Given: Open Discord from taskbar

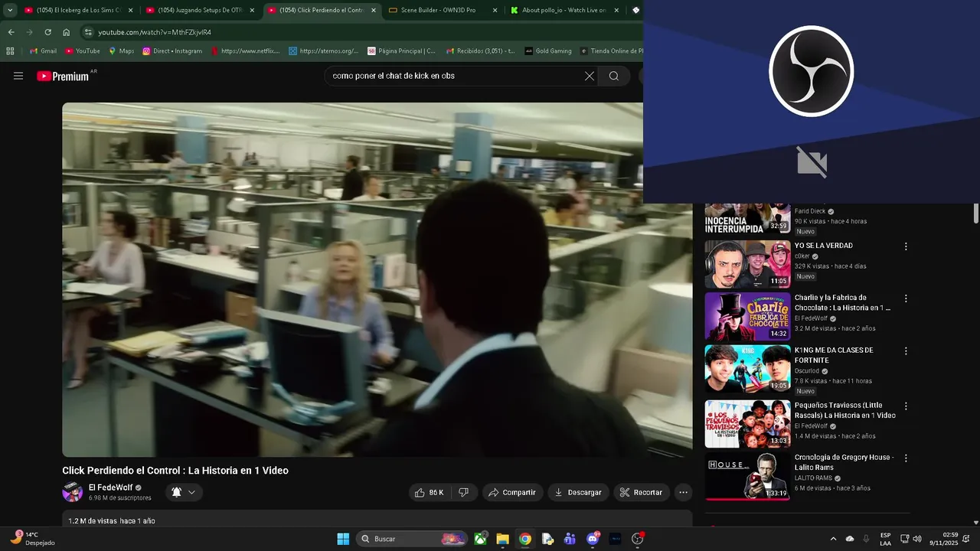Looking at the screenshot, I should click(593, 539).
